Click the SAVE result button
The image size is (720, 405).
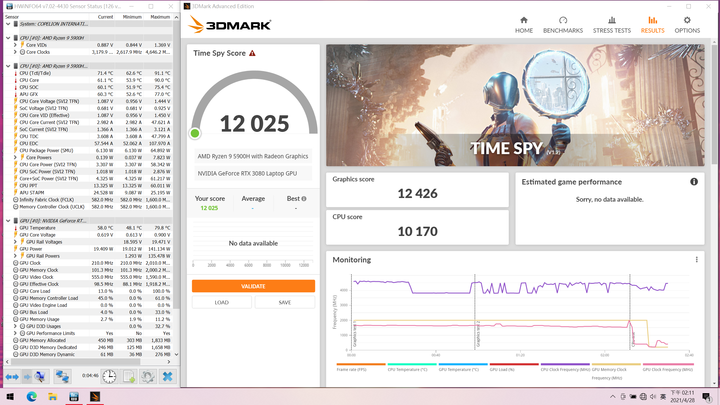click(285, 302)
